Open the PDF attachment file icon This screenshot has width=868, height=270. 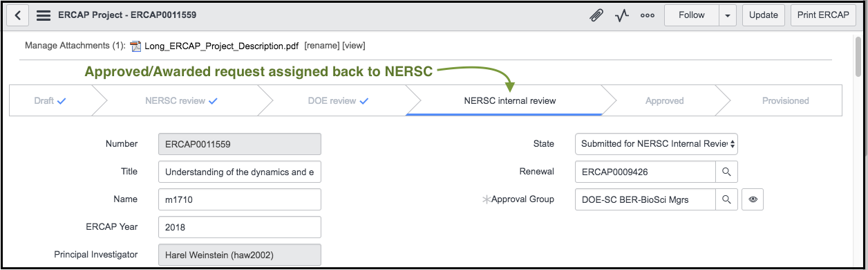[135, 46]
